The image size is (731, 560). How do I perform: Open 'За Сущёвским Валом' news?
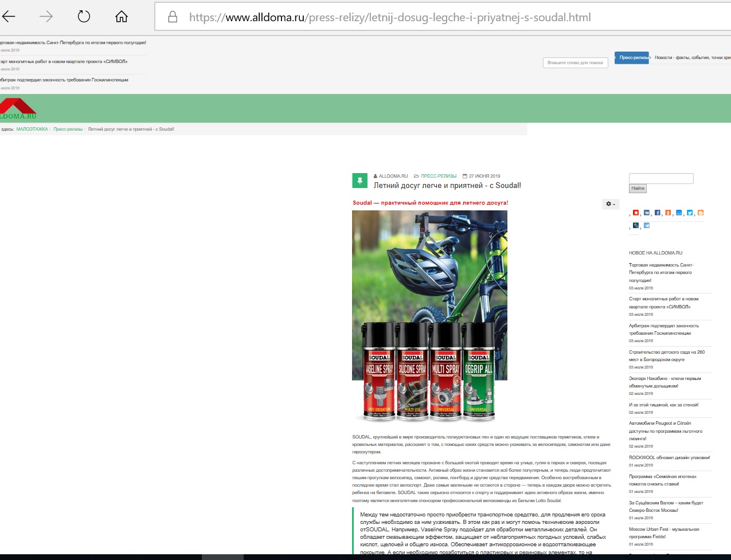click(666, 507)
